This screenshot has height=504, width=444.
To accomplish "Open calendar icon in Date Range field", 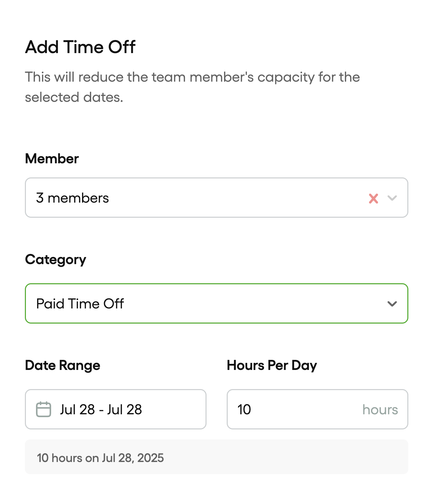I will 43,409.
